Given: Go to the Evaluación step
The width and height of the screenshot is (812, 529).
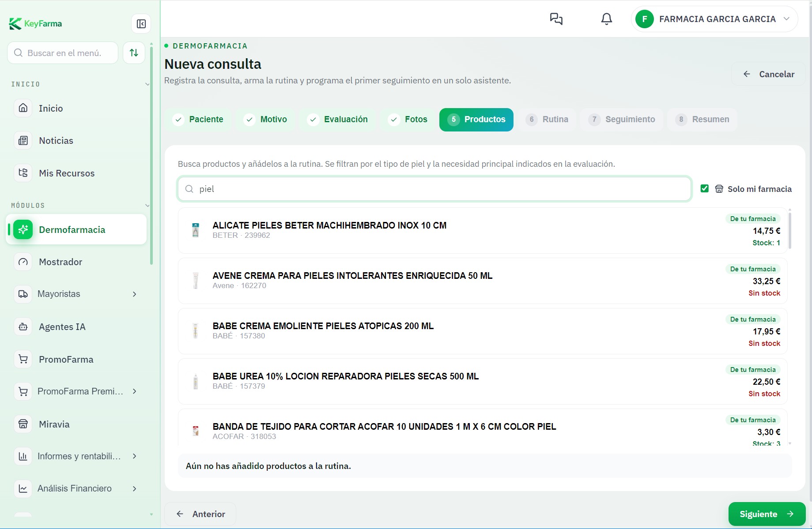Looking at the screenshot, I should (x=338, y=120).
